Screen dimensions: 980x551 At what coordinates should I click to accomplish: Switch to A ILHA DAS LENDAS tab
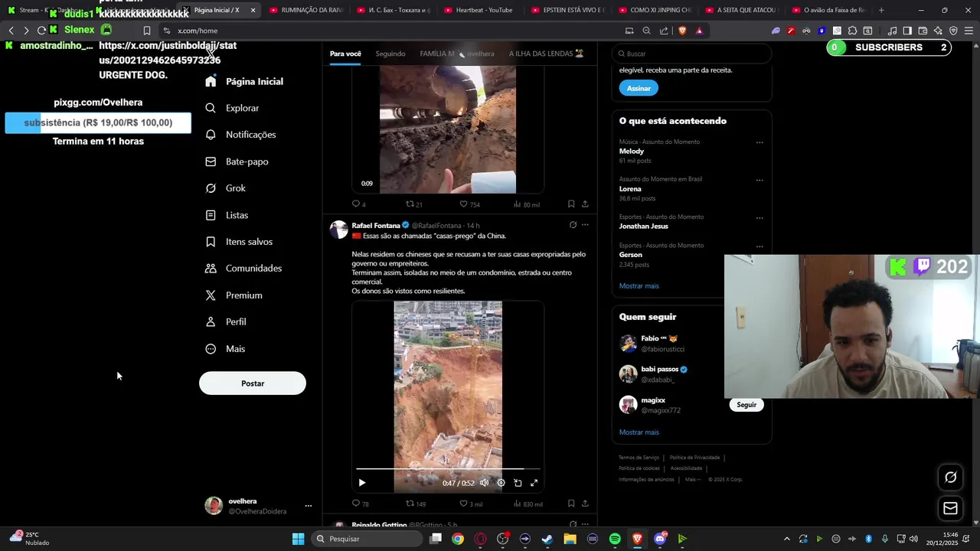point(547,54)
